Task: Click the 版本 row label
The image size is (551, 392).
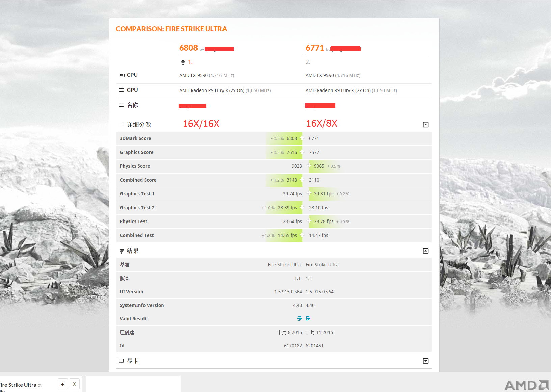Action: [125, 278]
